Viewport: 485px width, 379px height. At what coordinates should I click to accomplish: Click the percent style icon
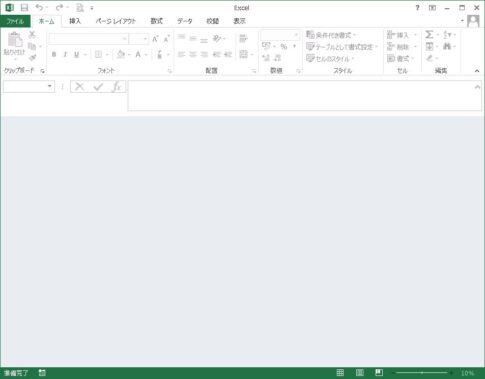point(283,47)
